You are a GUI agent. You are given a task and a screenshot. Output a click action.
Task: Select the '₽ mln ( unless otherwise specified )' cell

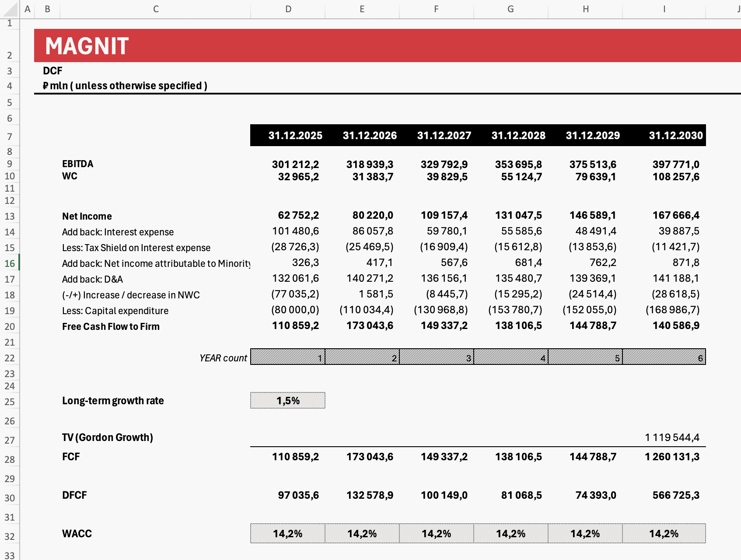(x=125, y=86)
